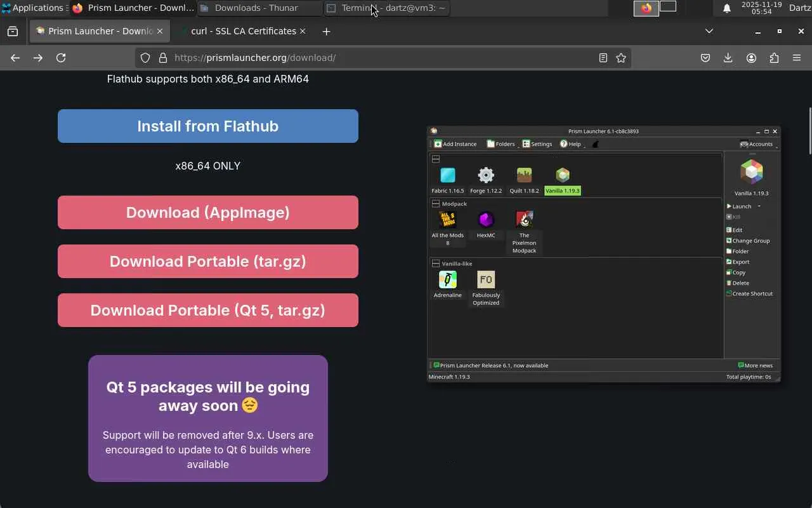Open the Firefox downloads panel
This screenshot has width=812, height=508.
pos(728,58)
